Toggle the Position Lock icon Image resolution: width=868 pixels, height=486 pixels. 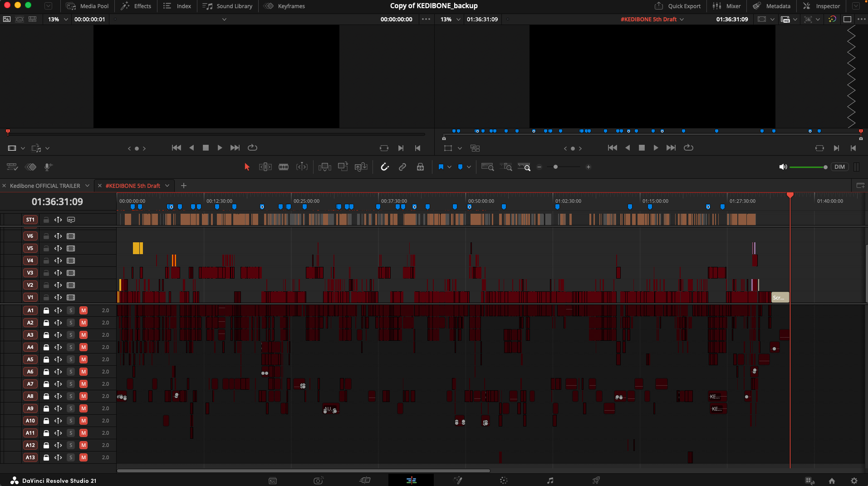(420, 167)
